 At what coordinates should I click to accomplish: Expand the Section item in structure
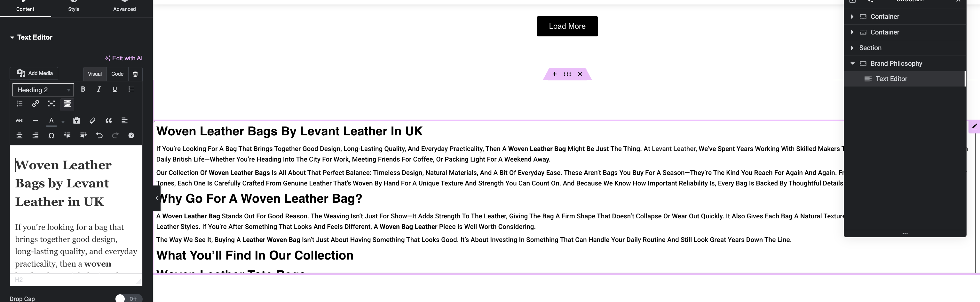[x=852, y=48]
